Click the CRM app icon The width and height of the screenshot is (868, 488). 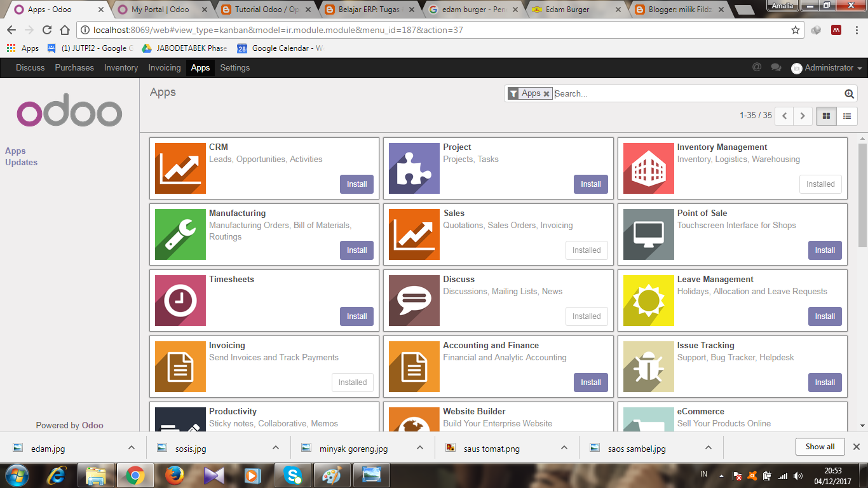pos(180,168)
